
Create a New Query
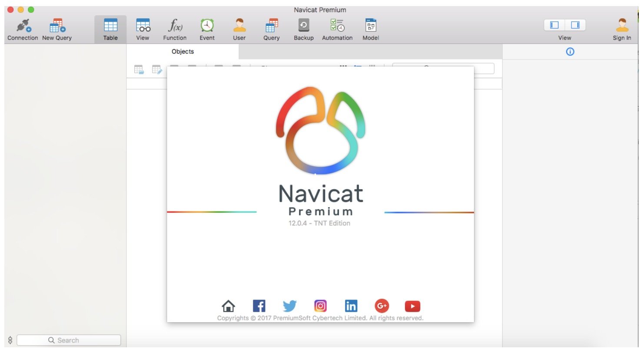[57, 30]
